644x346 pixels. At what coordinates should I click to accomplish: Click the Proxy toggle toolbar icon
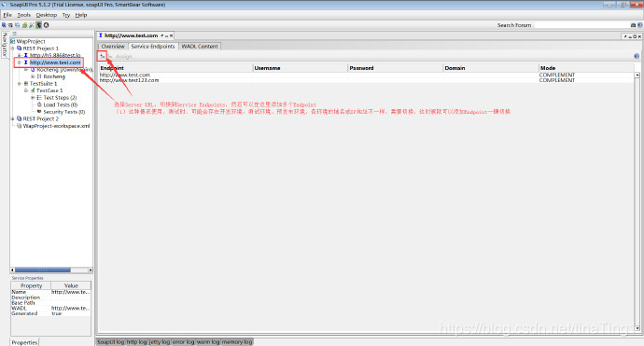coord(38,25)
